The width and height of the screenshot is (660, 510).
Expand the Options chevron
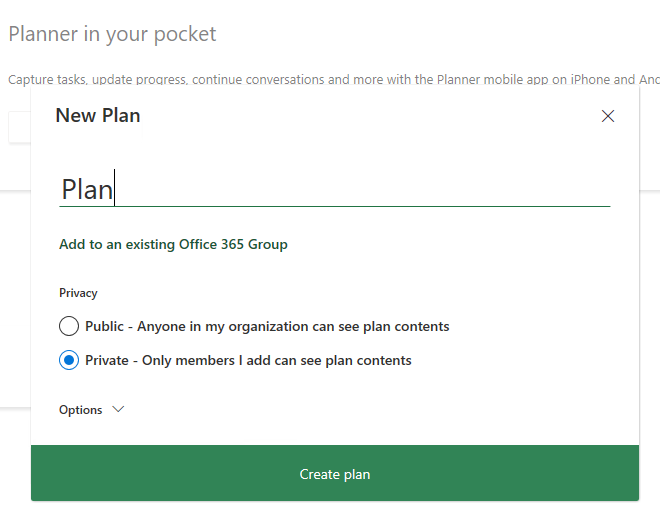(x=118, y=409)
